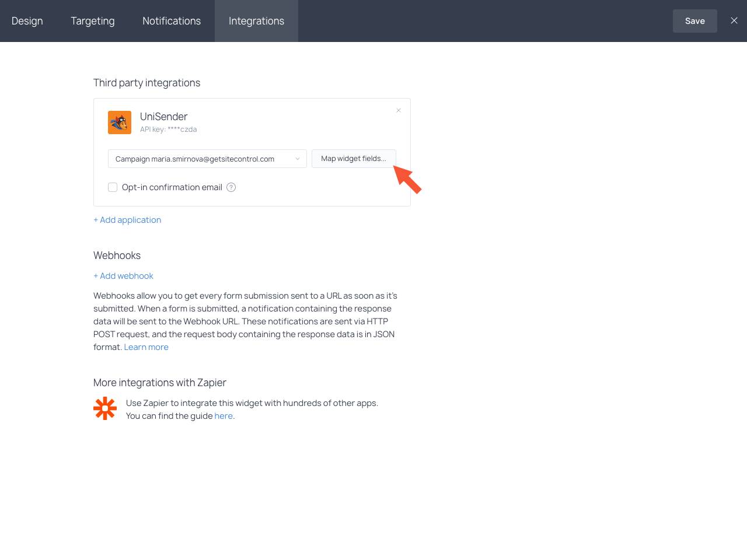Click the Add application link
Viewport: 747px width, 560px height.
(127, 220)
